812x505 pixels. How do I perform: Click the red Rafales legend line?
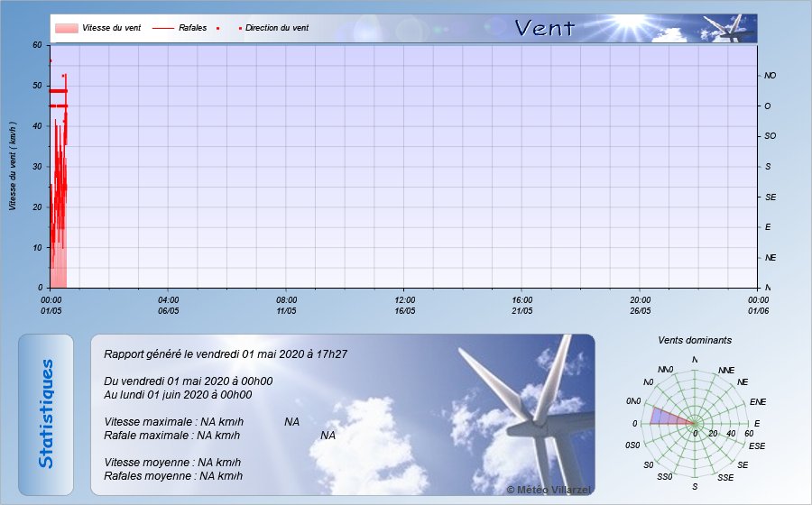[162, 28]
